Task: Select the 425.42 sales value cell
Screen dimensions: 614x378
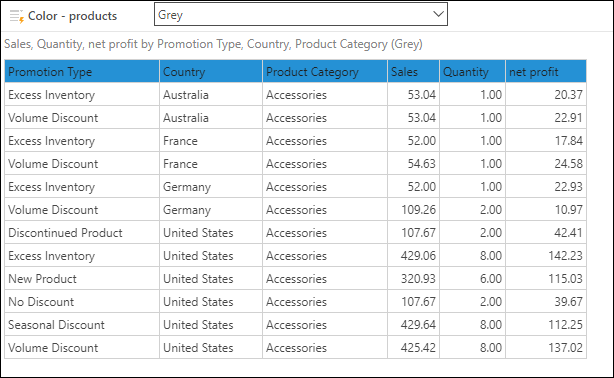Action: [x=413, y=348]
